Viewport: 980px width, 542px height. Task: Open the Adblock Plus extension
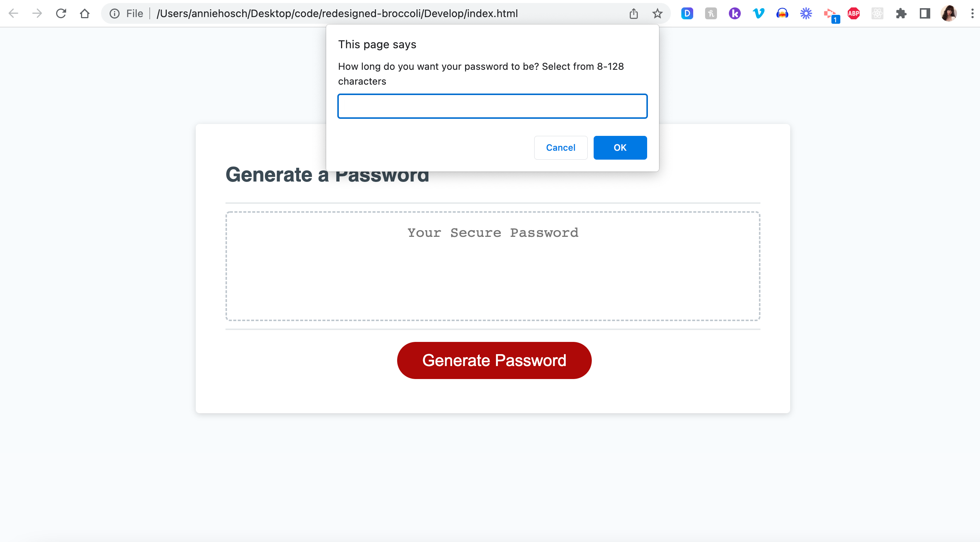(853, 13)
